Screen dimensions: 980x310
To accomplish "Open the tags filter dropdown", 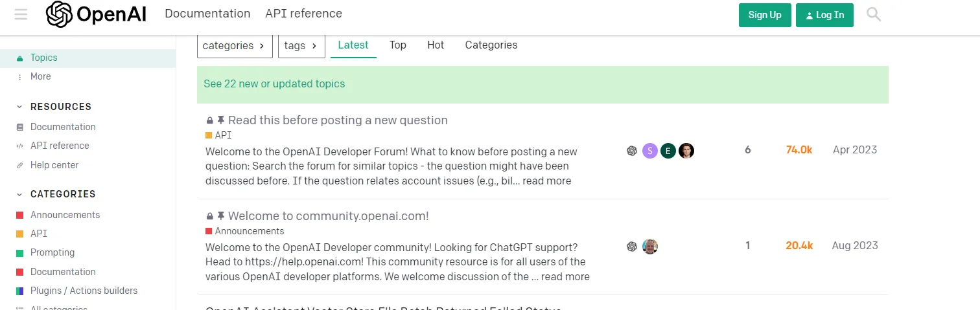I will (301, 46).
